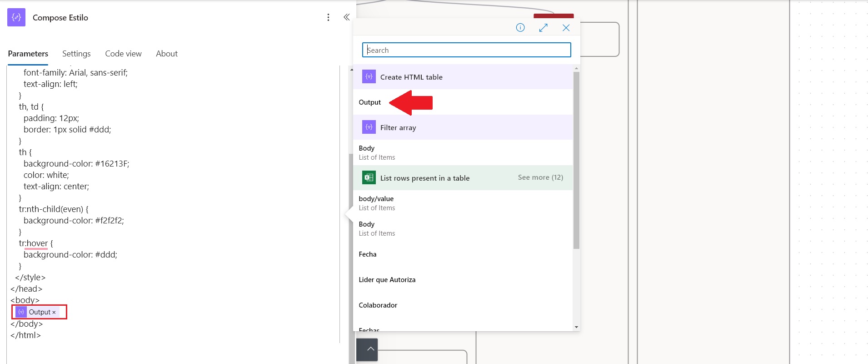Select Output under Create HTML table
This screenshot has height=364, width=868.
370,102
